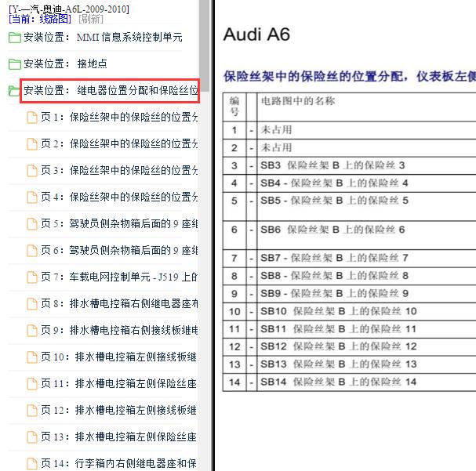The image size is (476, 471).
Task: Open 页 3: 保险丝架中的保险丝的位置
Action: tap(119, 170)
